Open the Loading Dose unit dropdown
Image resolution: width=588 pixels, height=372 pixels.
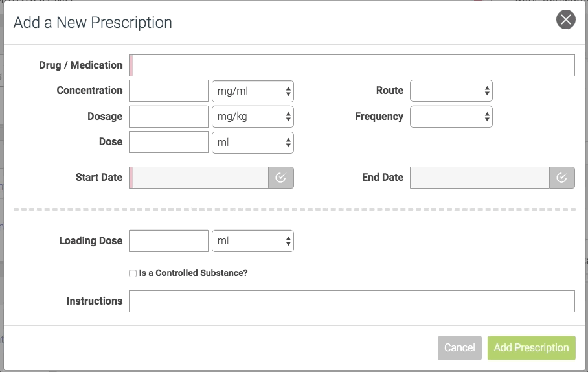click(253, 241)
